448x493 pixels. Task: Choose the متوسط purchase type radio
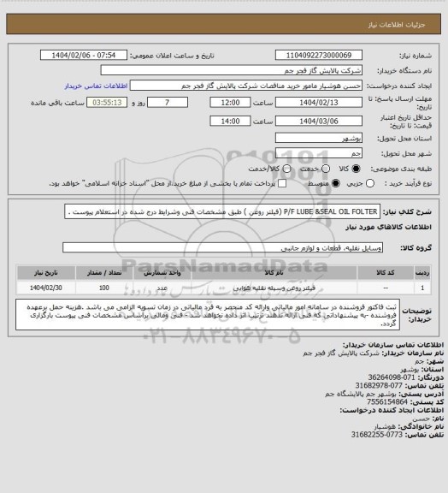pos(336,183)
